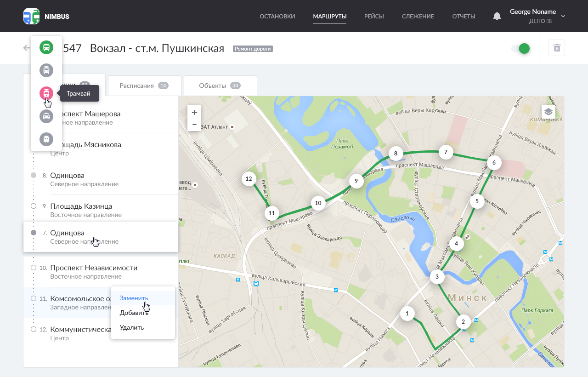Click stop marker 7 on the map

(x=445, y=152)
